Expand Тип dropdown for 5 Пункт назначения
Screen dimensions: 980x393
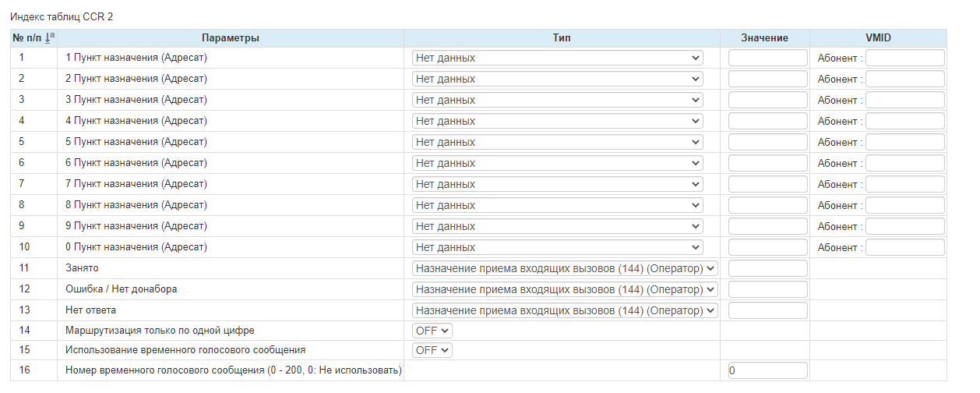[557, 142]
